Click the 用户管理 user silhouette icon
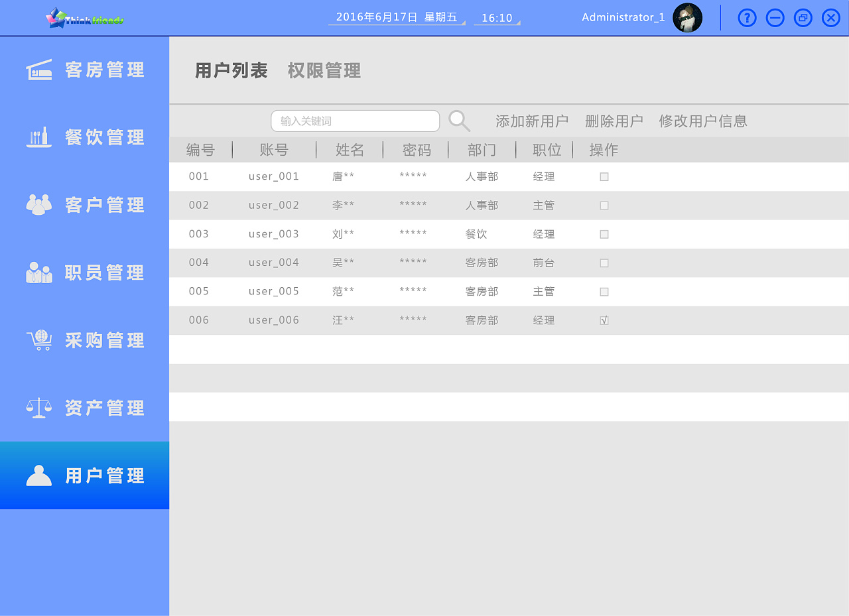This screenshot has height=616, width=849. (38, 475)
